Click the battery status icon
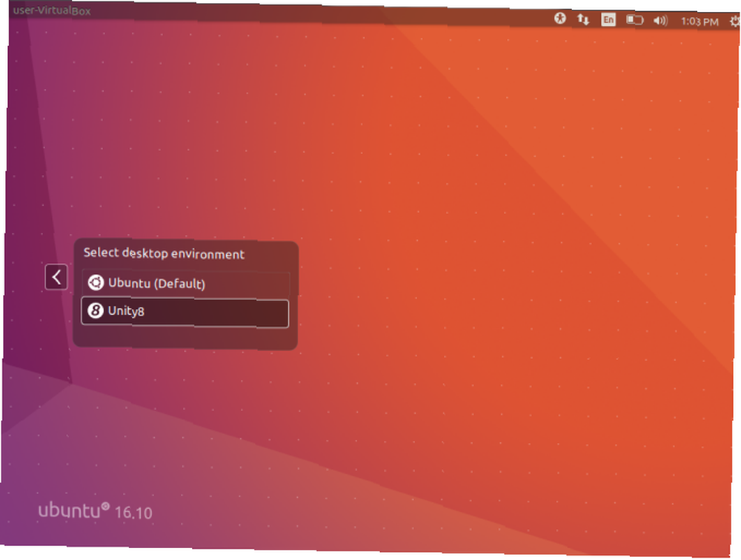The image size is (741, 560). [x=635, y=20]
